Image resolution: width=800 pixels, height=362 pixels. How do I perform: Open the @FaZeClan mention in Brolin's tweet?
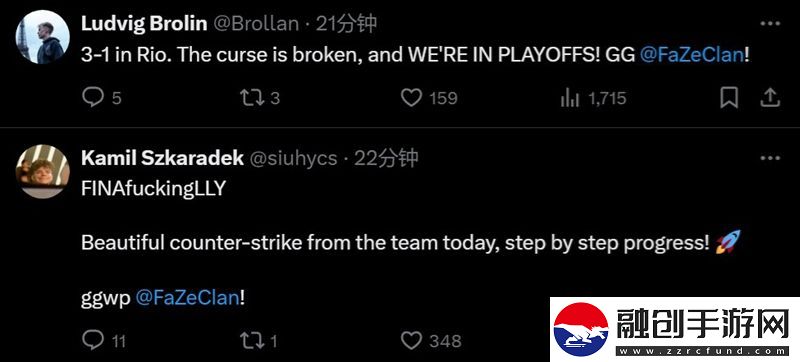coord(691,55)
